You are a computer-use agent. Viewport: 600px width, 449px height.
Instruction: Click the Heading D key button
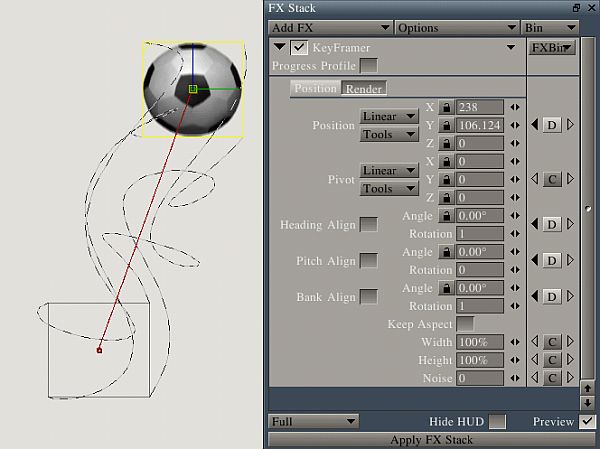click(552, 224)
